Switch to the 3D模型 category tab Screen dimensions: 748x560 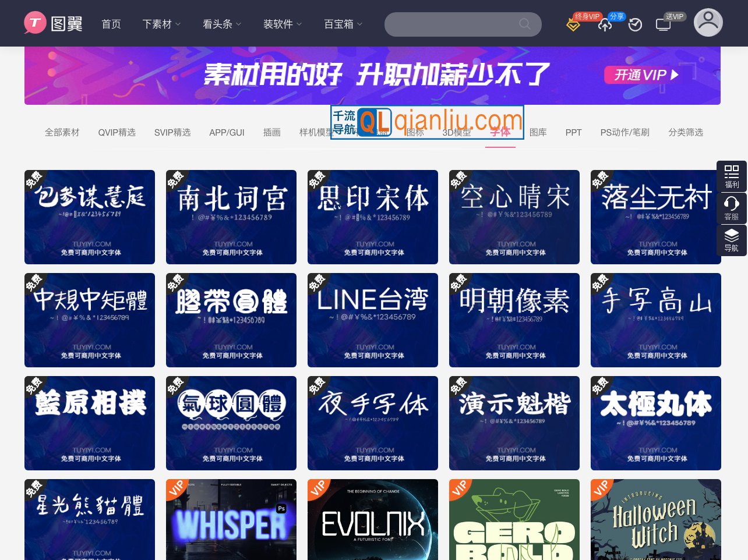(x=457, y=133)
